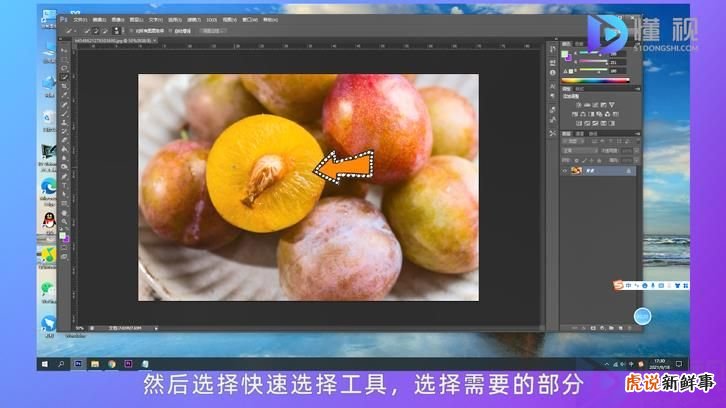
Task: Add a Brightness/Contrast adjustment
Action: (579, 105)
